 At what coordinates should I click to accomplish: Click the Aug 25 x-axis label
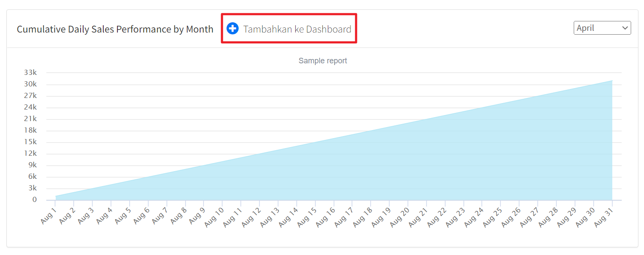pyautogui.click(x=492, y=216)
